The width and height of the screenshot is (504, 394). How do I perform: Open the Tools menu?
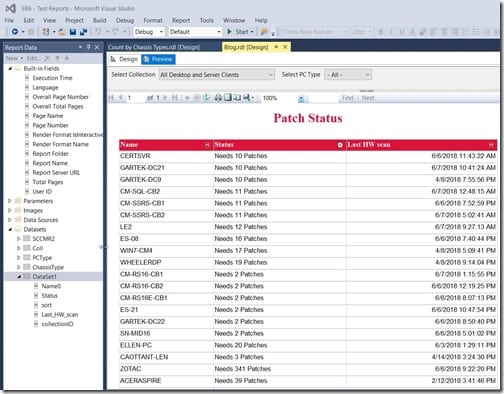pos(207,20)
